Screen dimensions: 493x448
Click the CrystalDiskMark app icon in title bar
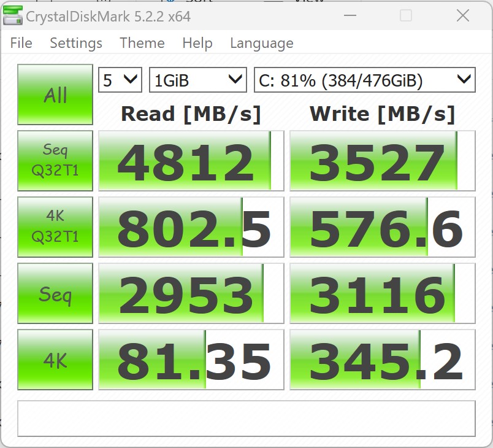(13, 16)
